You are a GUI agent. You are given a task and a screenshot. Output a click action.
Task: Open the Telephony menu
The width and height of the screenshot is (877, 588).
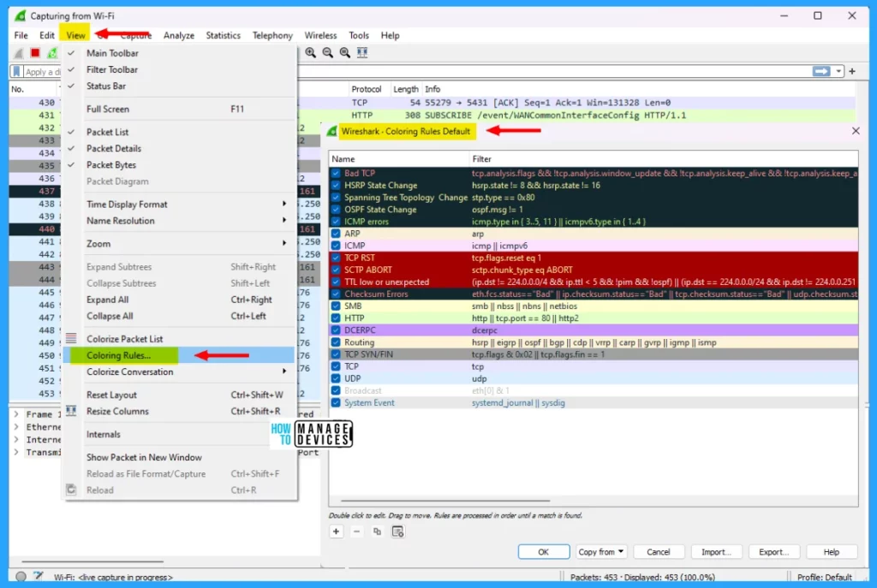272,35
